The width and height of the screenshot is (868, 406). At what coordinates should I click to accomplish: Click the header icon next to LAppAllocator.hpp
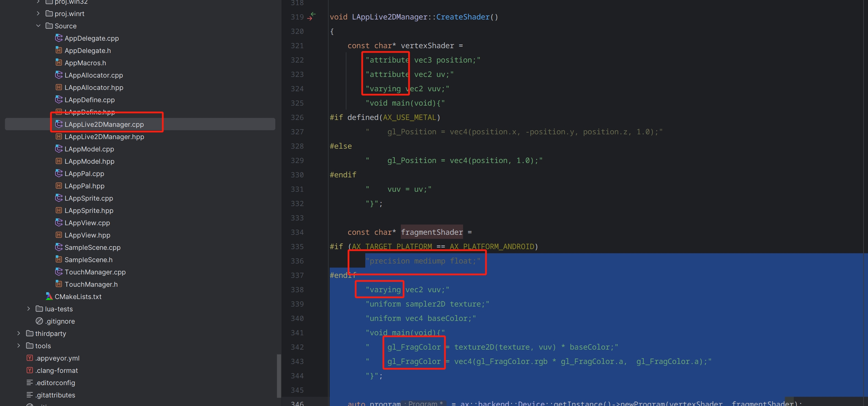pyautogui.click(x=58, y=87)
